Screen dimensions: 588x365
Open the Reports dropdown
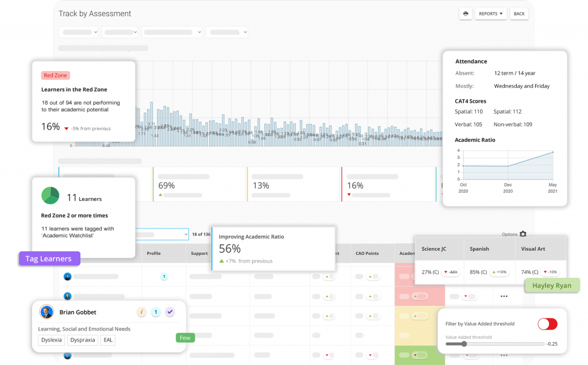coord(491,13)
